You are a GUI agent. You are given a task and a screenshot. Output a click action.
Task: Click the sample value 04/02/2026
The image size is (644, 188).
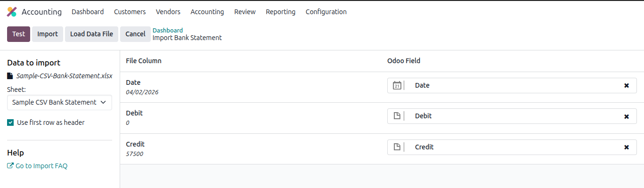pos(142,92)
